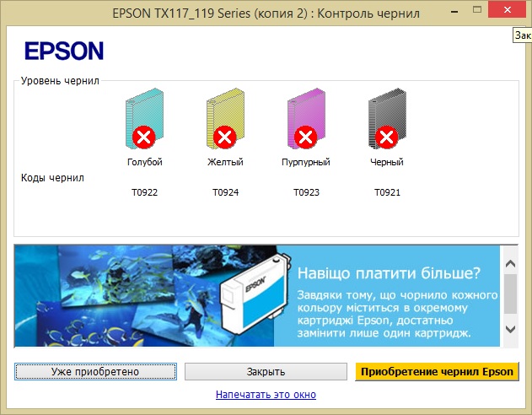532x415 pixels.
Task: Select the ink code T0922
Action: point(144,192)
